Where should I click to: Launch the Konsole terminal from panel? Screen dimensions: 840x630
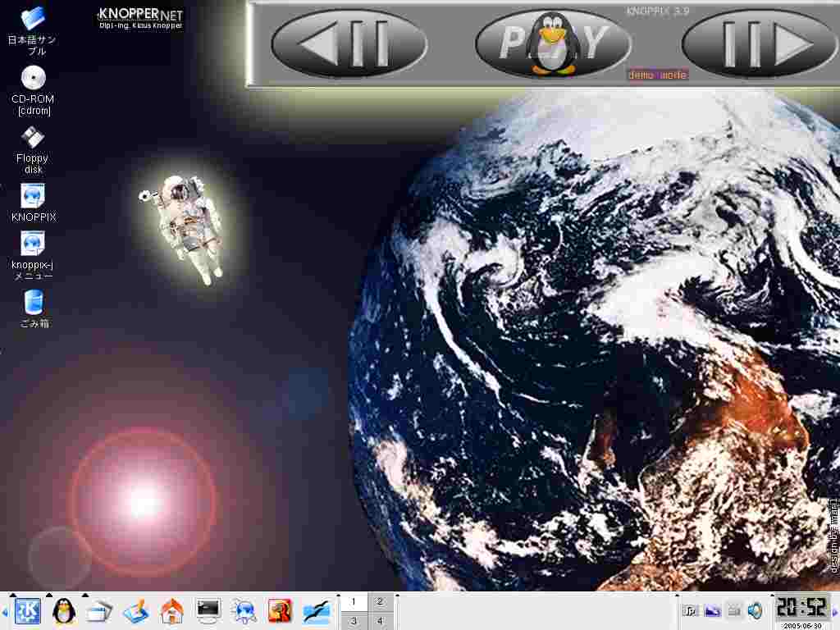[208, 611]
